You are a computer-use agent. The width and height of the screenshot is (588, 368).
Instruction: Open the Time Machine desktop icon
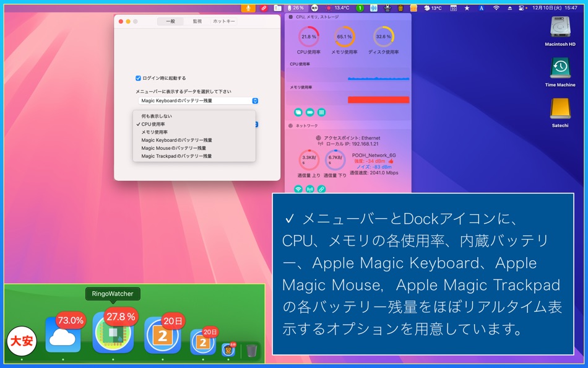point(560,68)
